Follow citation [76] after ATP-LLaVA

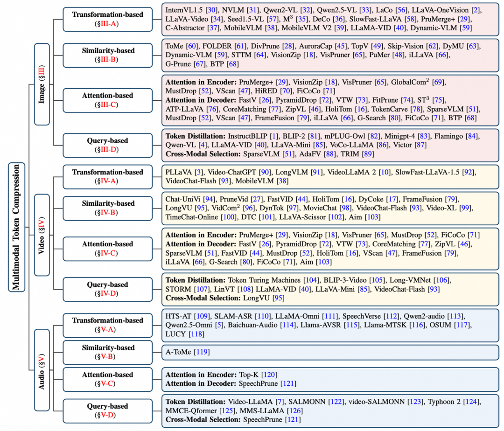[212, 109]
